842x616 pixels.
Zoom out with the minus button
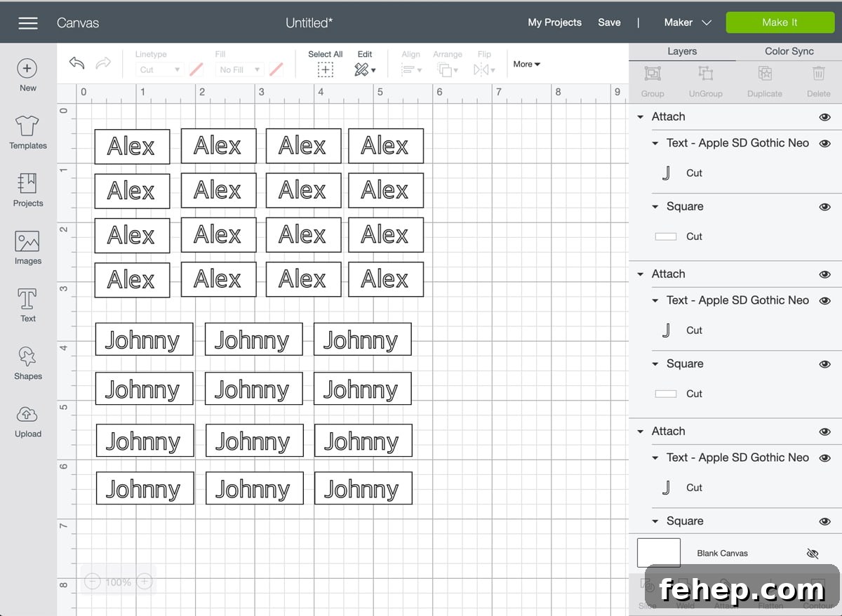[x=93, y=582]
